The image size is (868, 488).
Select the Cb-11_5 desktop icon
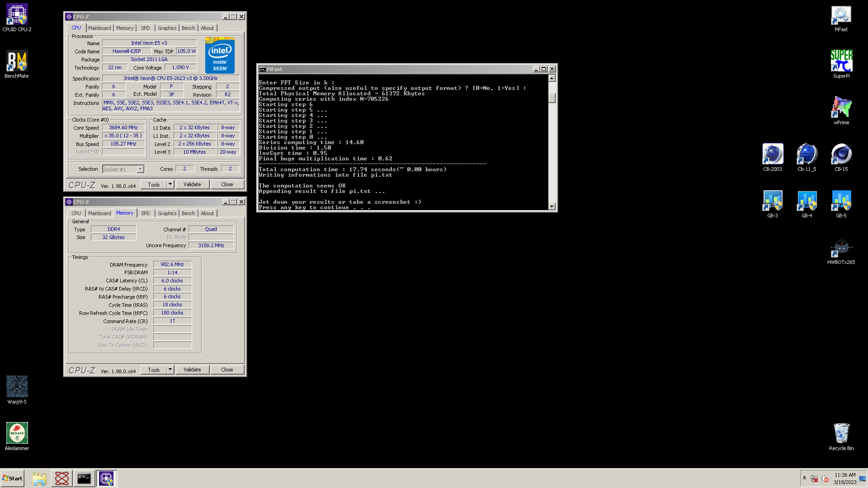click(807, 157)
